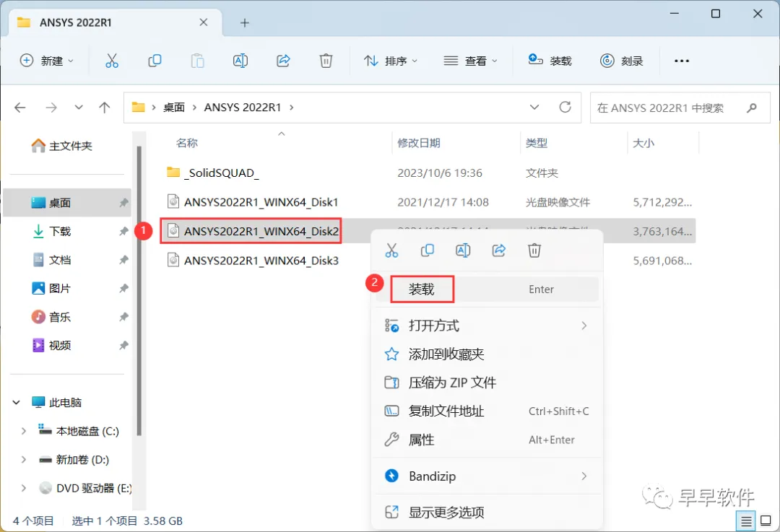
Task: Click ANSYS 2022R1 breadcrumb segment
Action: pyautogui.click(x=242, y=108)
